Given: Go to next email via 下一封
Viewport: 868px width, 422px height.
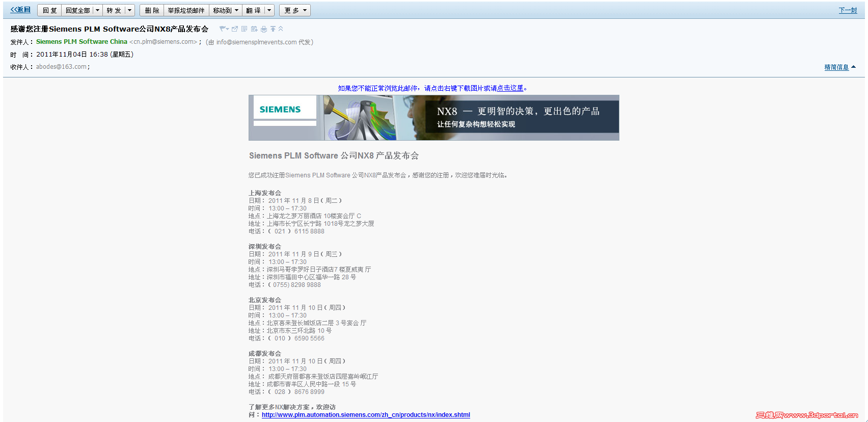Looking at the screenshot, I should coord(848,10).
